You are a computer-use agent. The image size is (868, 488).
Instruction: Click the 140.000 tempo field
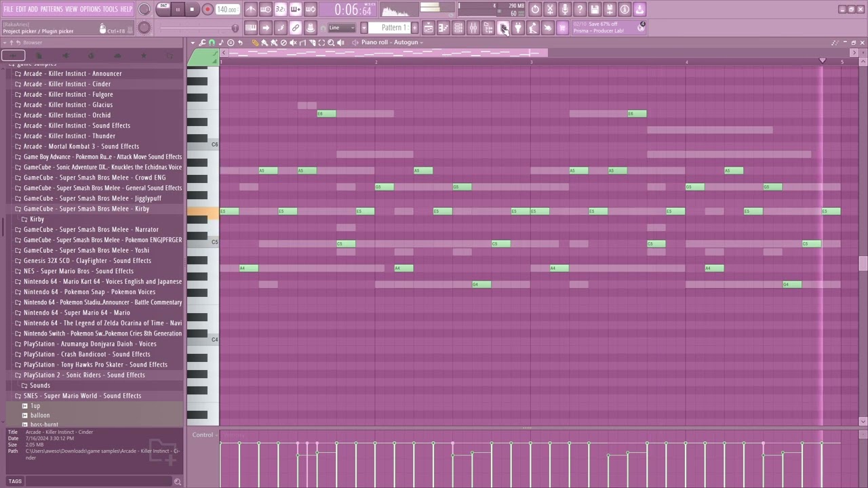coord(228,9)
